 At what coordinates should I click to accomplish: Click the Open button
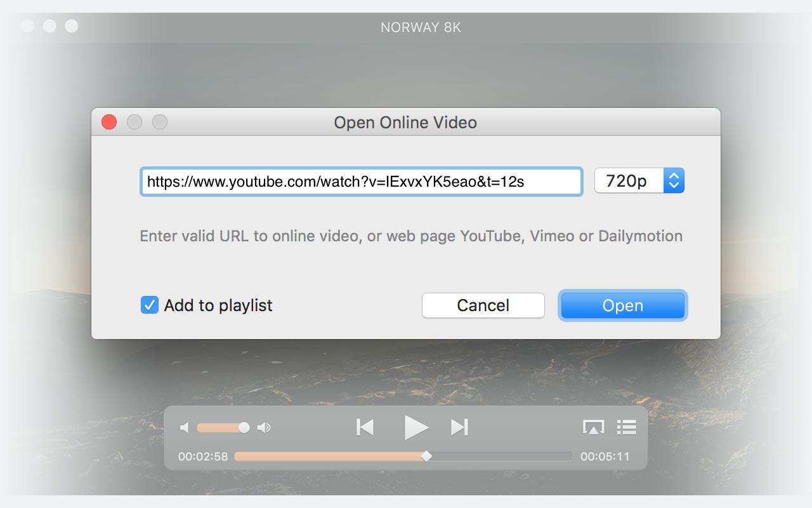(623, 305)
